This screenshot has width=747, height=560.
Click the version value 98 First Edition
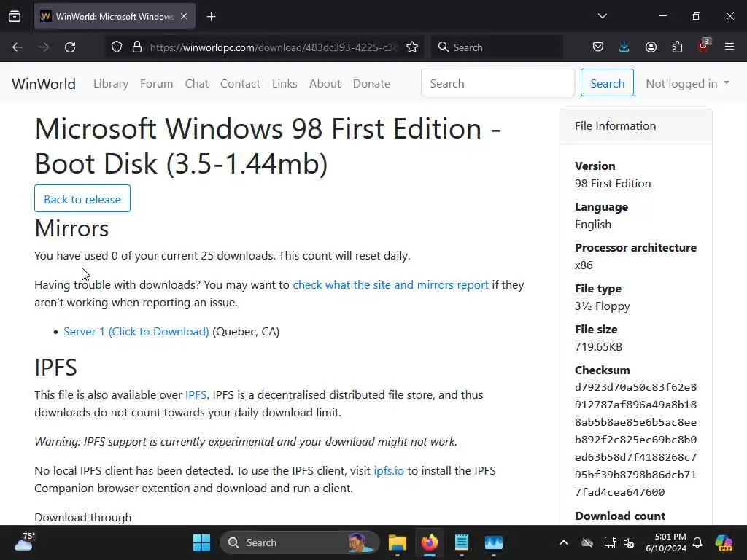(x=613, y=183)
